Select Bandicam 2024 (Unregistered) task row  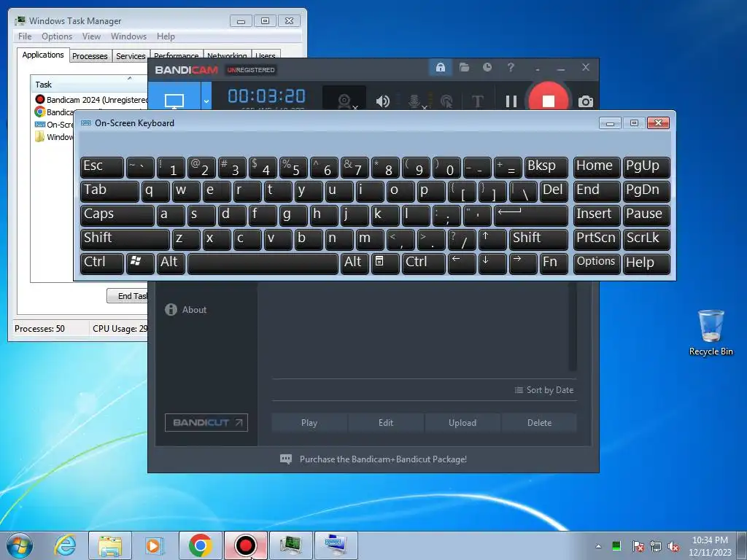click(91, 99)
